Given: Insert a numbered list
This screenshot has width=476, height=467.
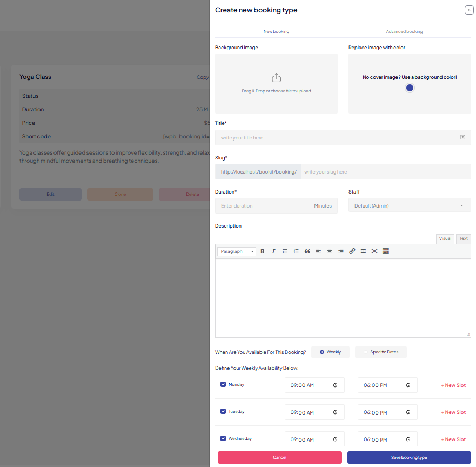Looking at the screenshot, I should tap(296, 251).
